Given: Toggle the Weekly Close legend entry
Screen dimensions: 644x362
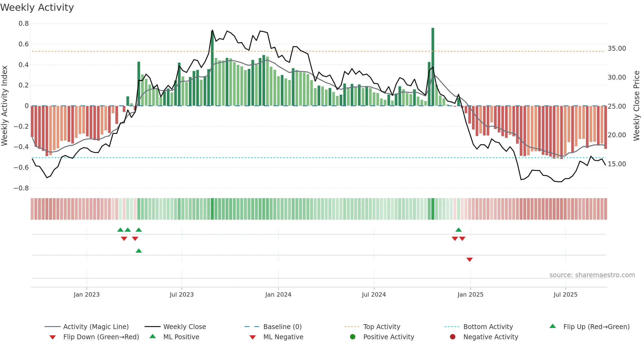Looking at the screenshot, I should tap(175, 327).
